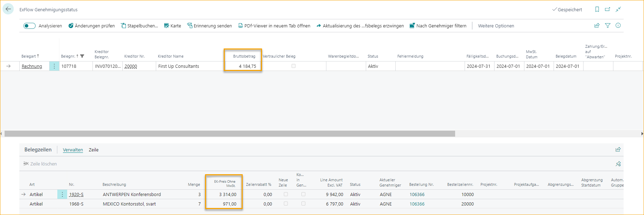This screenshot has width=644, height=215.
Task: Click the horizontal scrollbar of the document list
Action: 229,134
